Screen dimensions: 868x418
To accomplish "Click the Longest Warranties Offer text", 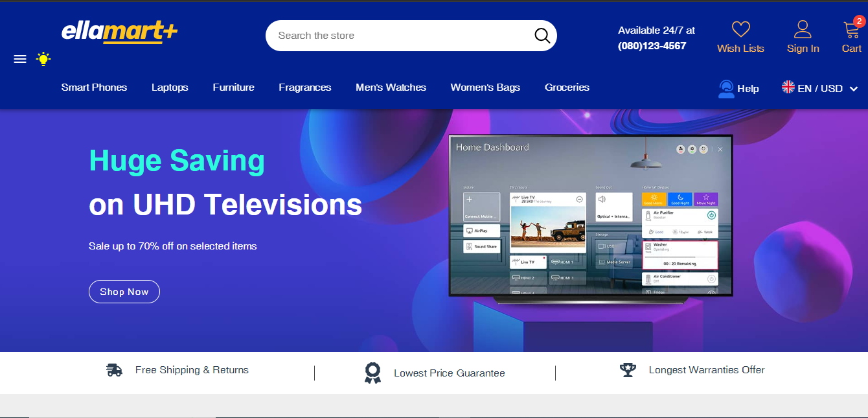I will tap(707, 370).
